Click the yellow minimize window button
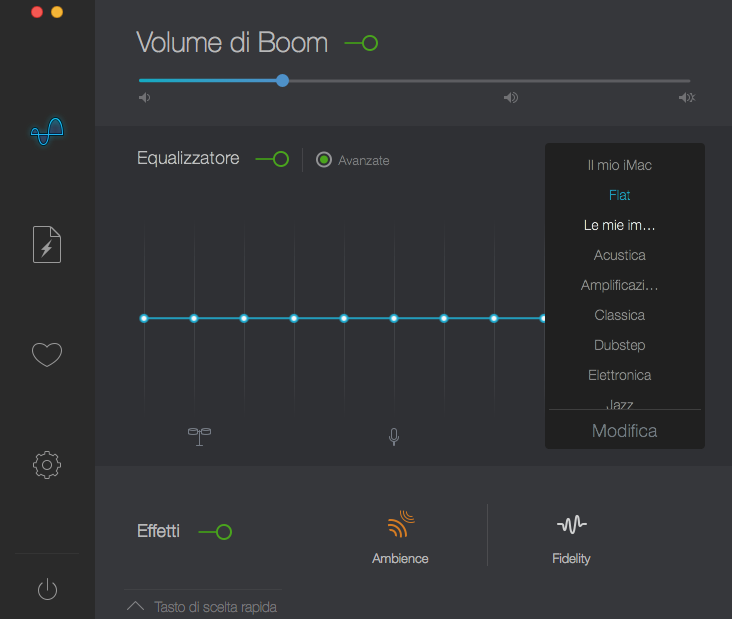This screenshot has width=732, height=619. tap(57, 12)
